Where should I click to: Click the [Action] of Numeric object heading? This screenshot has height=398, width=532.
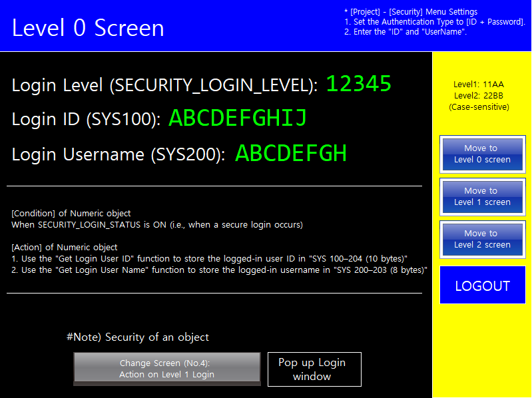click(x=65, y=247)
